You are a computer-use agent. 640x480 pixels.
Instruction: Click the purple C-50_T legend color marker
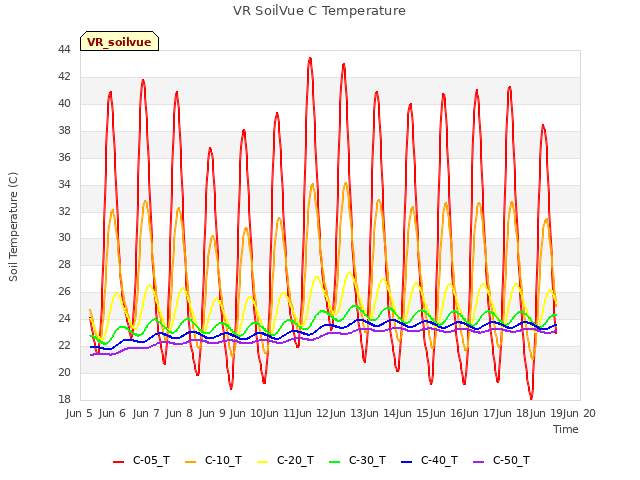pos(478,462)
